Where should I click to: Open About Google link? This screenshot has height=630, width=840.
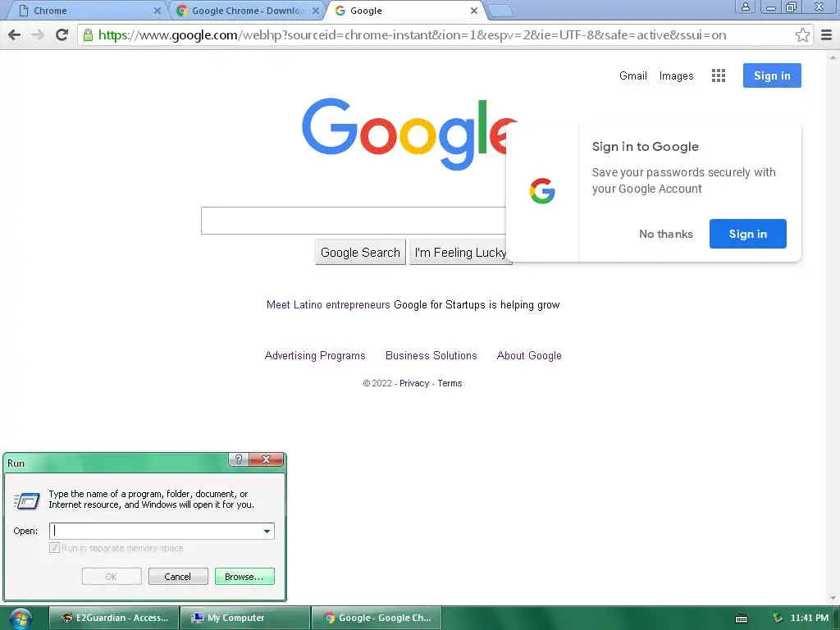(529, 356)
